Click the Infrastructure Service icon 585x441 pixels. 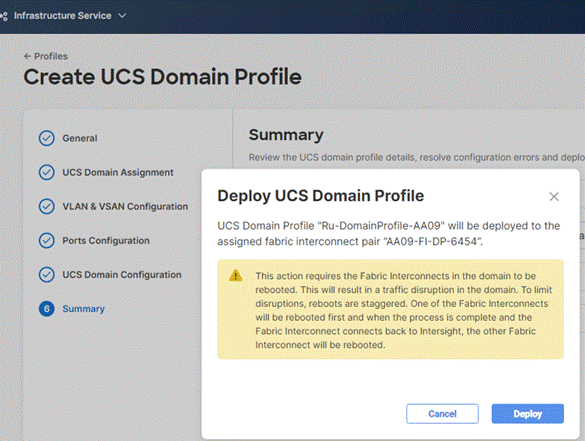coord(4,16)
